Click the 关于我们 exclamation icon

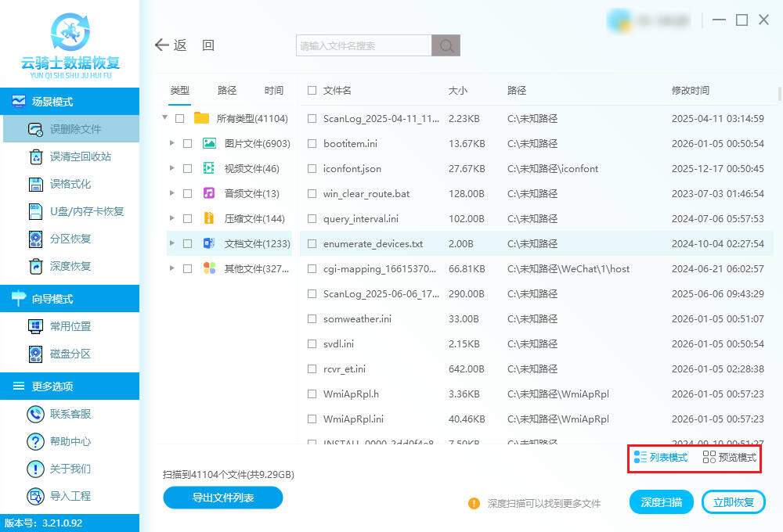pyautogui.click(x=35, y=469)
